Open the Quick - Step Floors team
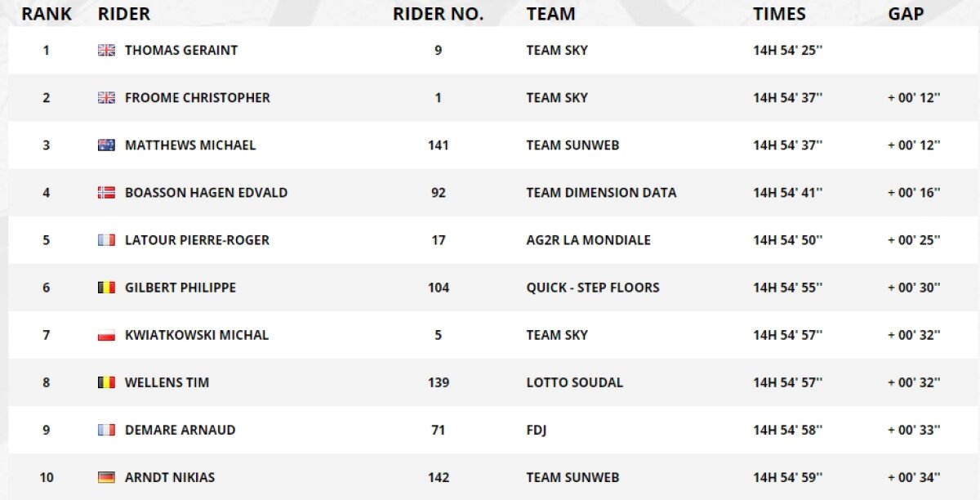Image resolution: width=980 pixels, height=500 pixels. click(593, 288)
